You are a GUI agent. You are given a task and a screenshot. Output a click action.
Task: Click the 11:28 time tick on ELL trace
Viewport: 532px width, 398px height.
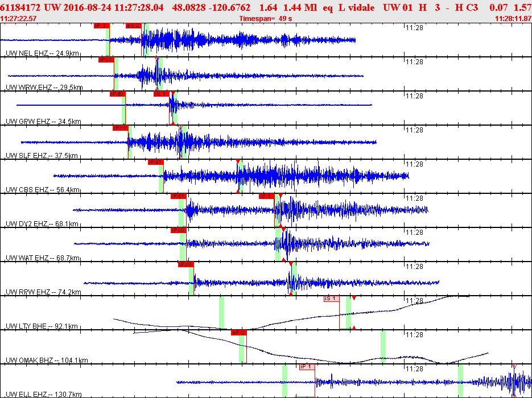pyautogui.click(x=415, y=369)
